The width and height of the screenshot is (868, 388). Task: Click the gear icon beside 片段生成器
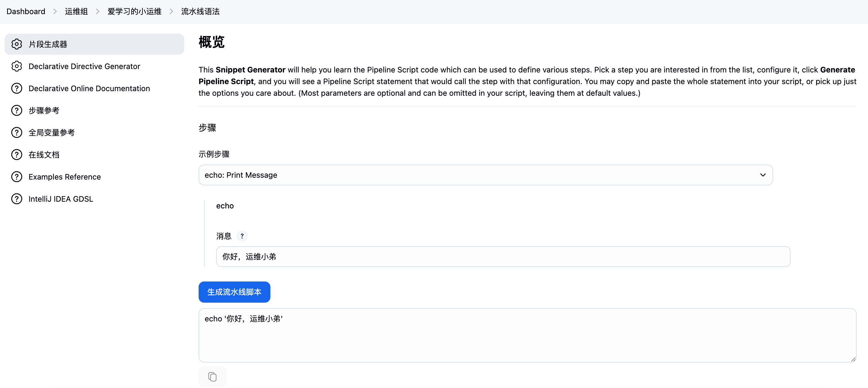17,44
